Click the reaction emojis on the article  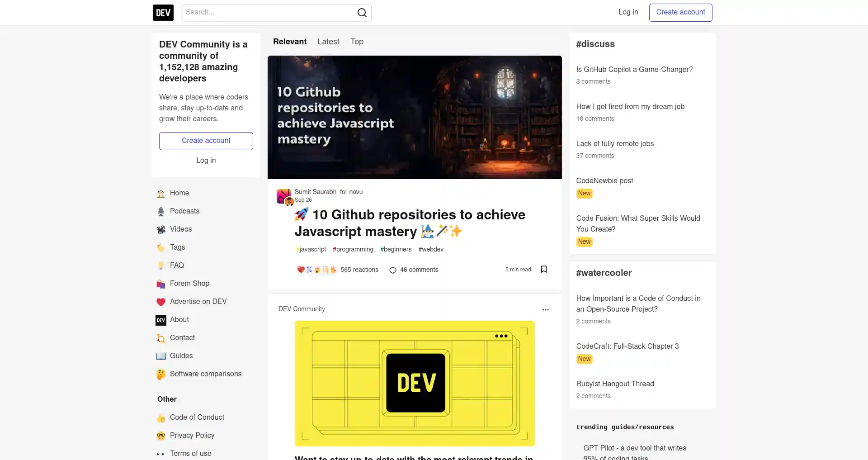click(317, 270)
